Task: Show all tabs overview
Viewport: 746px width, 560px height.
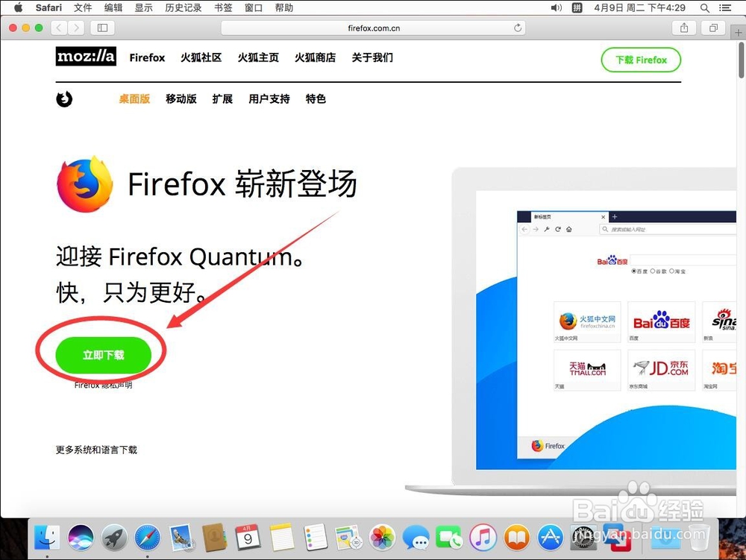Action: [x=713, y=28]
